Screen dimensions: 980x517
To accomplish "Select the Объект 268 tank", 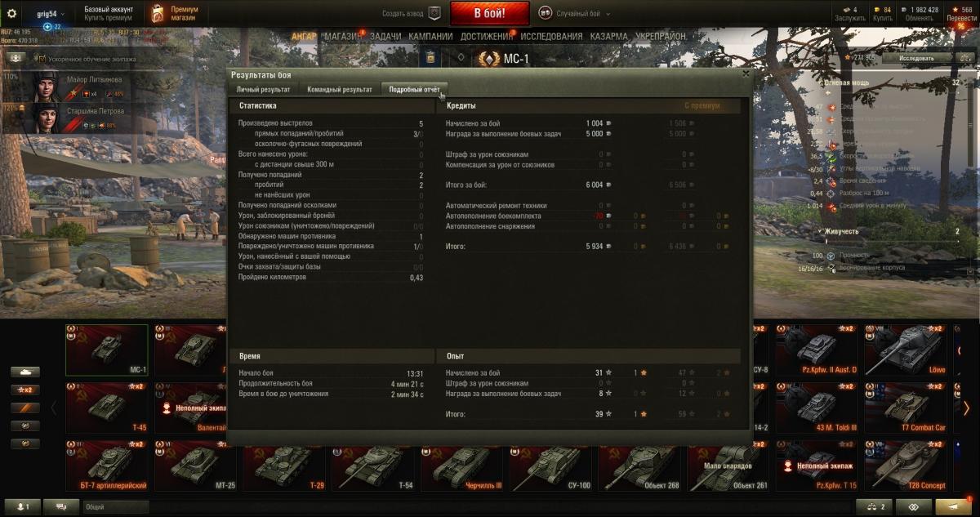I will [639, 466].
